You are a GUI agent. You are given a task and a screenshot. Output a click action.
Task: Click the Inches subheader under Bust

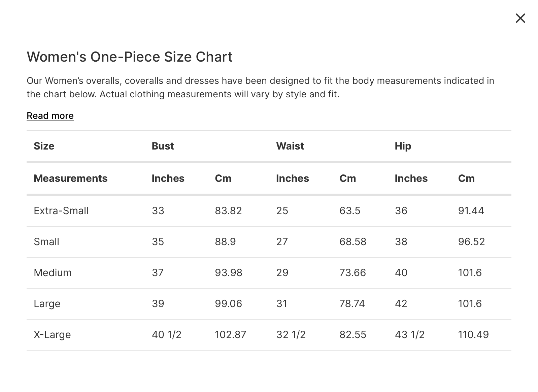click(x=168, y=178)
